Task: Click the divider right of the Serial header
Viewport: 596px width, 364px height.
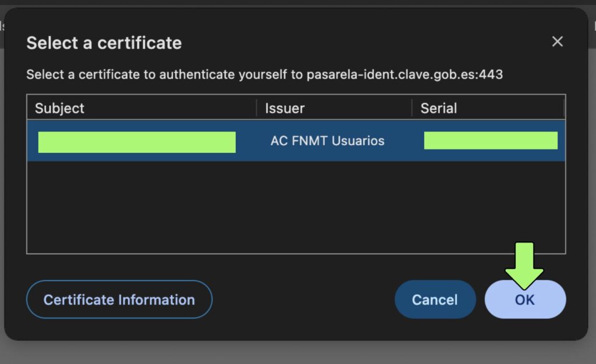Action: (564, 108)
